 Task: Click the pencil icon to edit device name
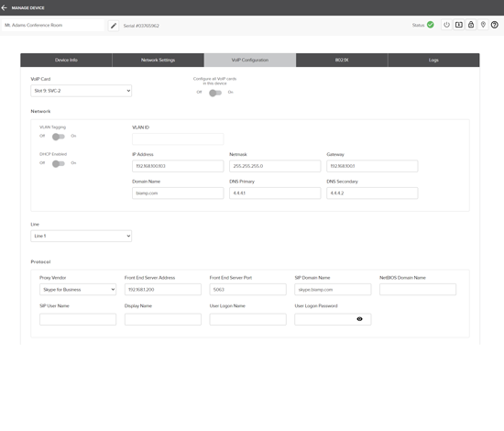[x=114, y=26]
